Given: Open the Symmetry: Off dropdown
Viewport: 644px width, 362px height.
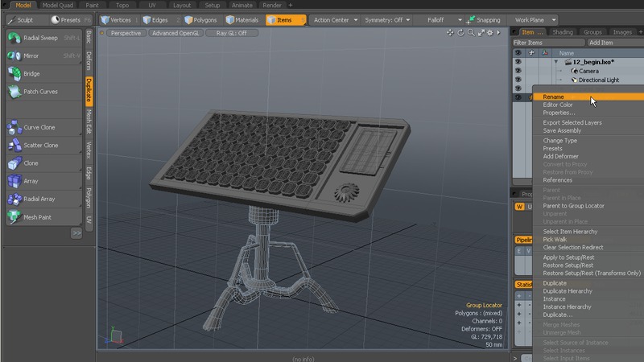Looking at the screenshot, I should (x=387, y=19).
